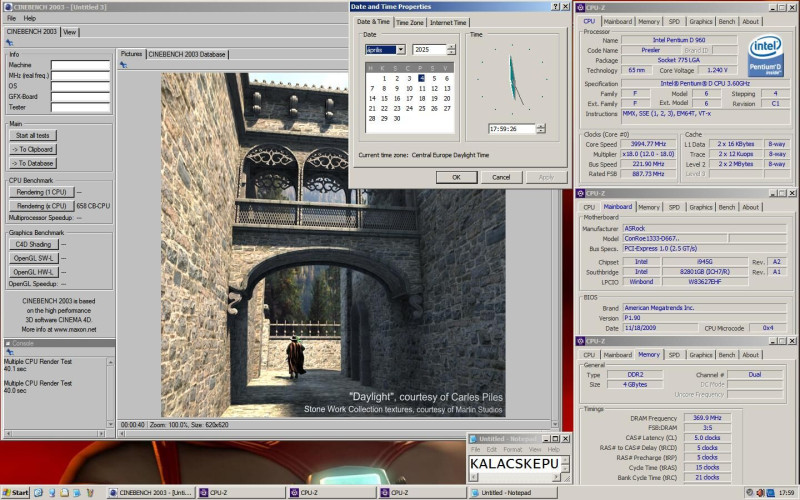Select day 4 highlighted in the calendar
Viewport: 800px width, 500px height.
[421, 78]
